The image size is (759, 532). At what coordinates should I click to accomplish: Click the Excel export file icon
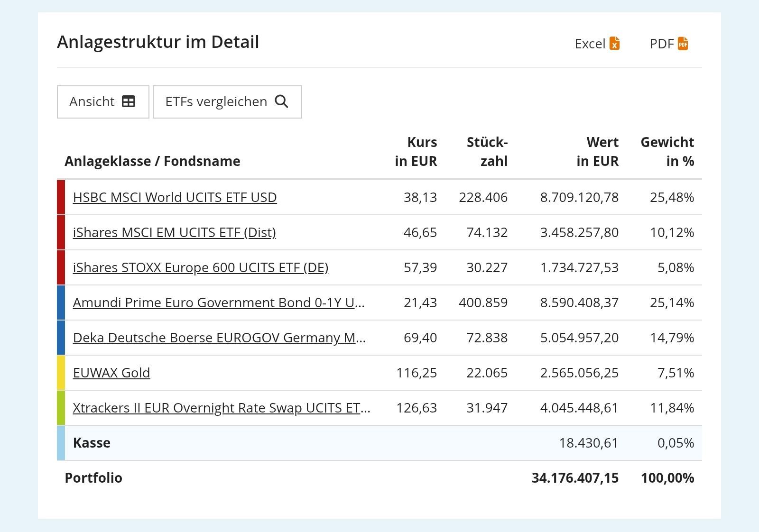coord(614,43)
